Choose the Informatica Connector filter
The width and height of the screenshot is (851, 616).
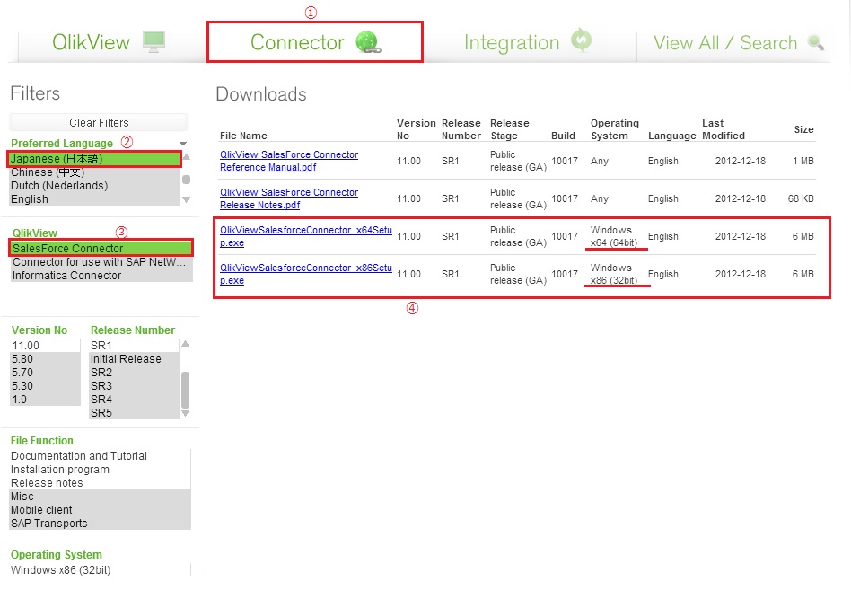[x=101, y=275]
